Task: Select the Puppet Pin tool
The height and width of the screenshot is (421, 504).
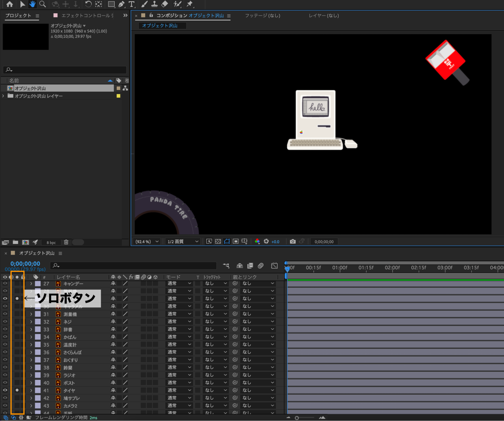Action: tap(190, 4)
